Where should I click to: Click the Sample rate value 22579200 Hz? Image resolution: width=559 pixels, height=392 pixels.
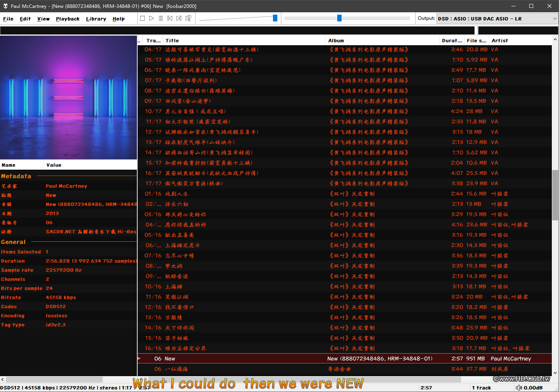tap(63, 270)
